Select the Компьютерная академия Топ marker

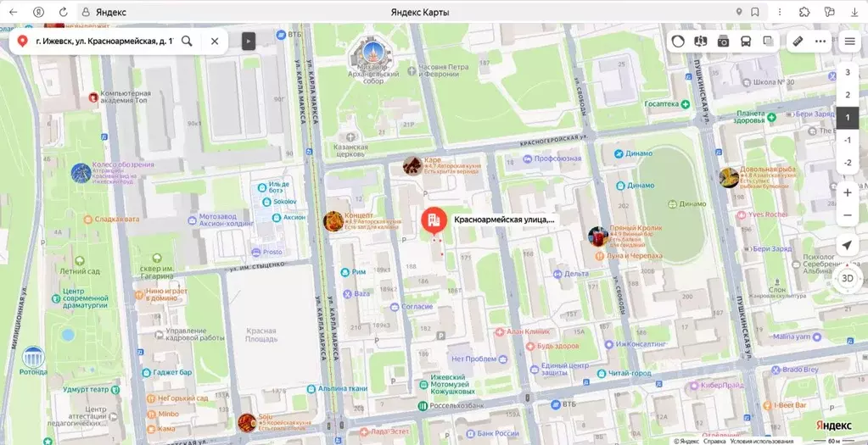(x=93, y=97)
